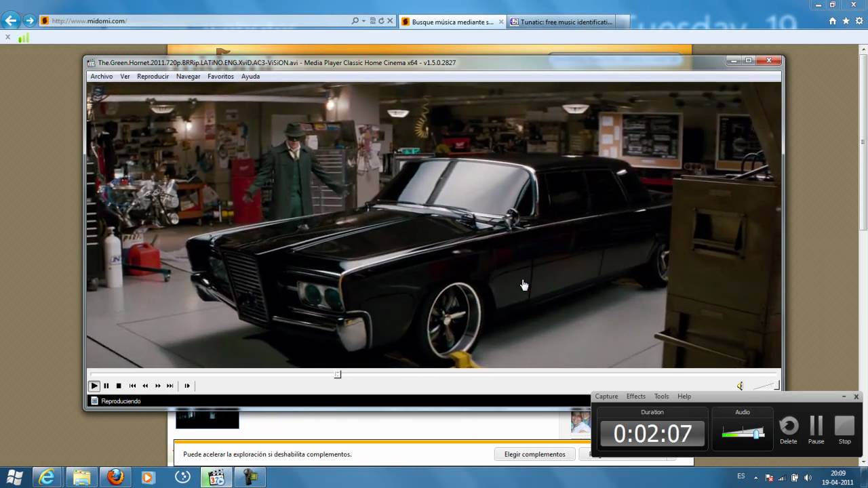Viewport: 868px width, 488px height.
Task: Mute audio using the Media Player Classic speaker icon
Action: click(740, 386)
